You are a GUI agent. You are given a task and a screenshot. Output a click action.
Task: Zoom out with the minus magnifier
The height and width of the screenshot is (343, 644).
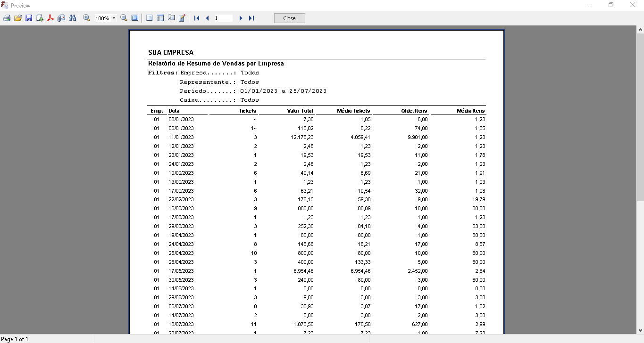[124, 18]
